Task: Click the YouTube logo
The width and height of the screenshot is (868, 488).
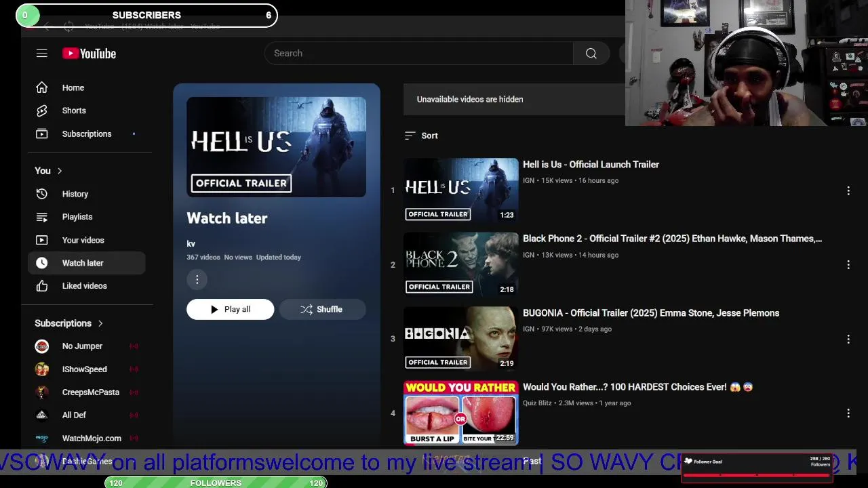Action: point(89,54)
